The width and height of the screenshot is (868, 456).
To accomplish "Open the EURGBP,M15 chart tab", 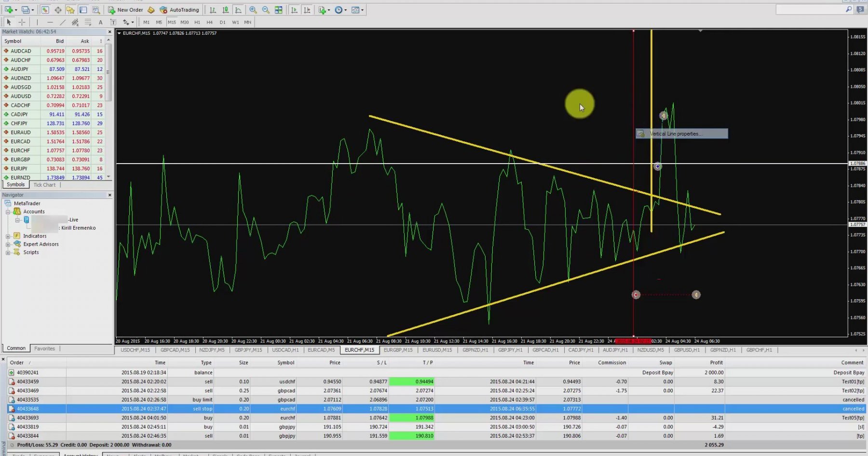I will point(398,350).
